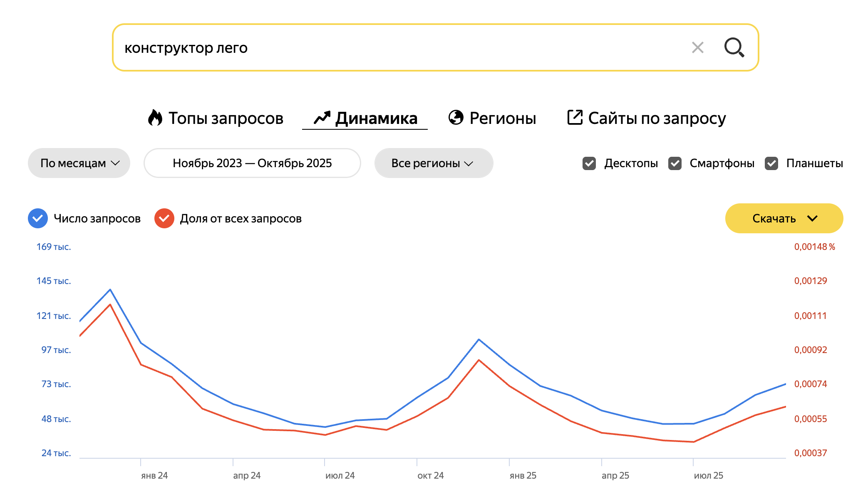
Task: Click into the конструктор лего search field
Action: [374, 48]
